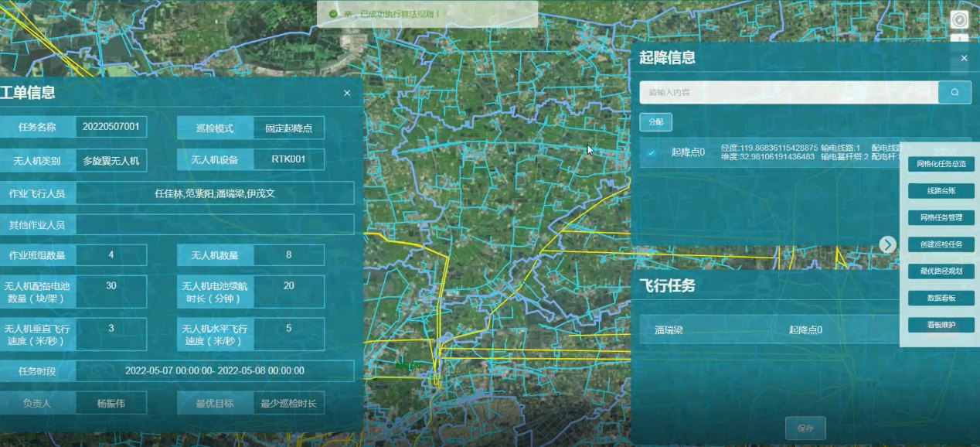Click the 无人机类别 field 多旋翼无人机
This screenshot has width=980, height=447.
[x=111, y=160]
